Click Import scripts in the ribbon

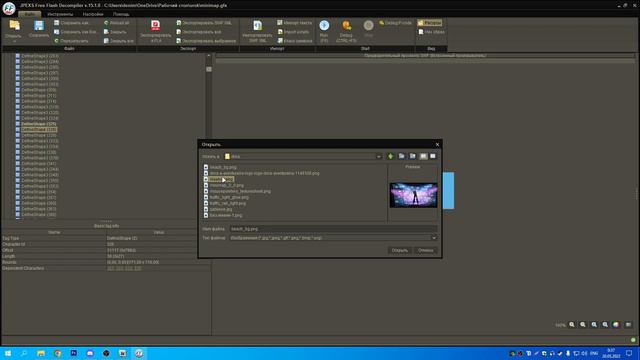point(293,32)
